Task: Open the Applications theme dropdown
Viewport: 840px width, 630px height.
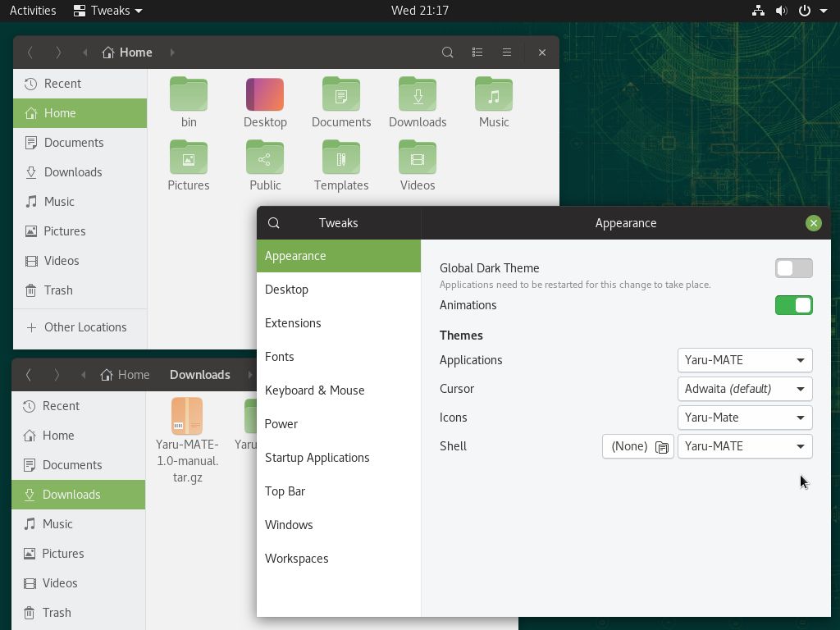Action: [x=744, y=359]
